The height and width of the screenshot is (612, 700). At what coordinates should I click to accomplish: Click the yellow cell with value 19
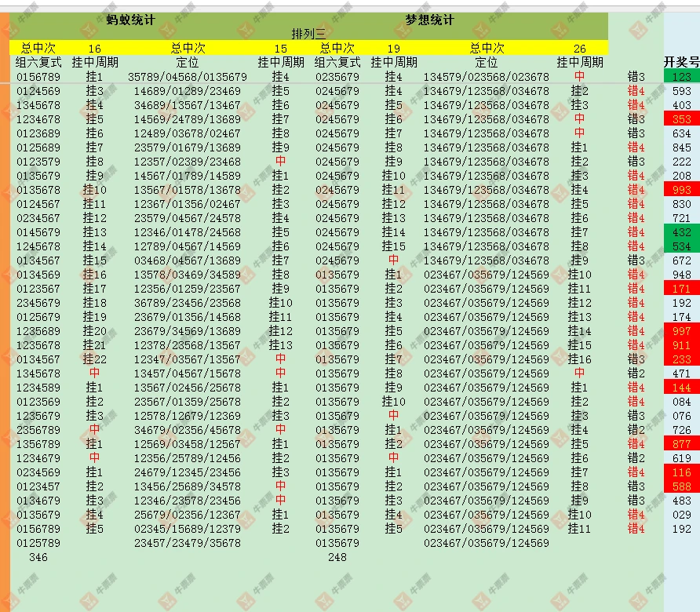pos(394,48)
